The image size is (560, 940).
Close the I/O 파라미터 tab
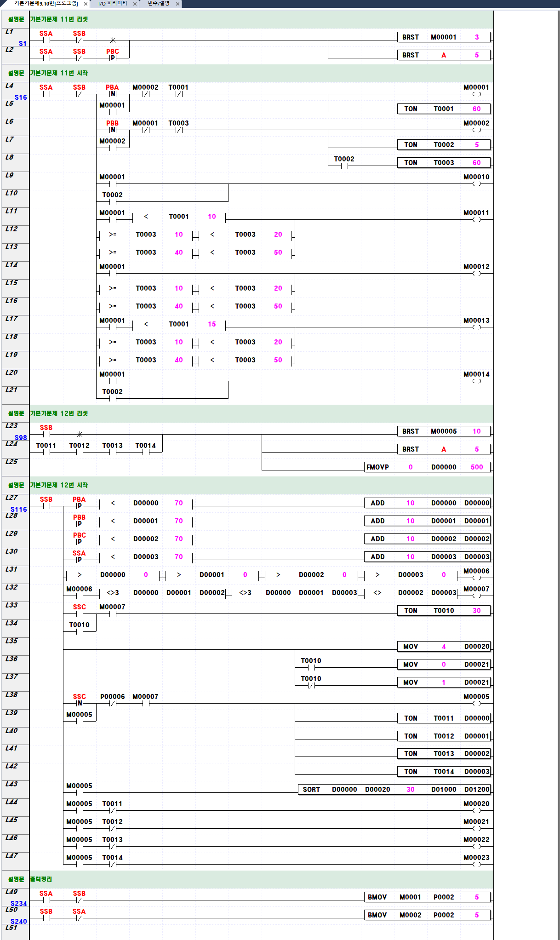(x=135, y=4)
